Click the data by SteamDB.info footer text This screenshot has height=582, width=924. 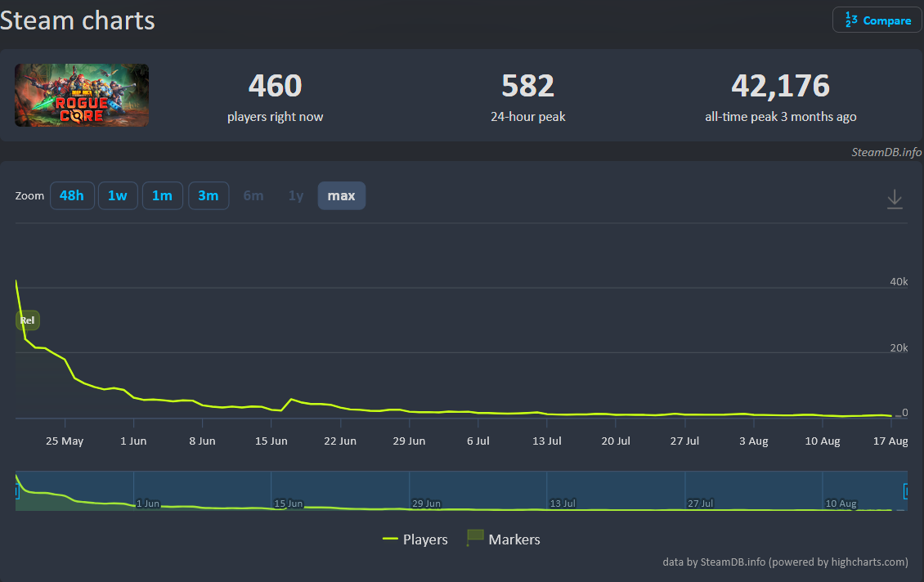(x=786, y=562)
